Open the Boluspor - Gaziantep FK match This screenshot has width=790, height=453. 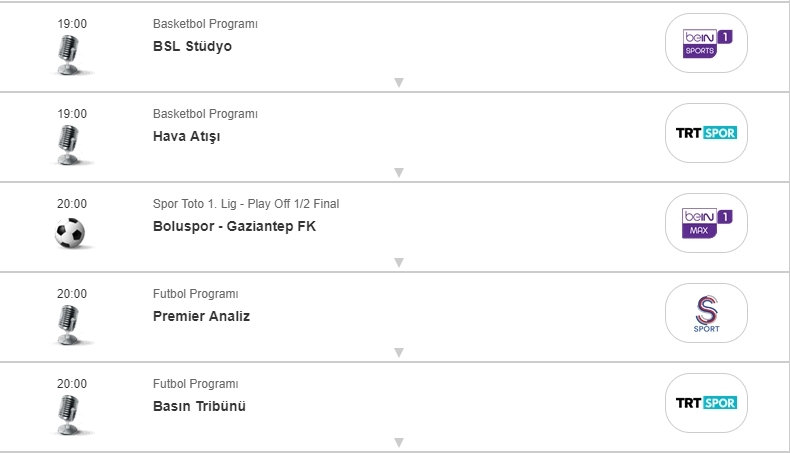(234, 226)
